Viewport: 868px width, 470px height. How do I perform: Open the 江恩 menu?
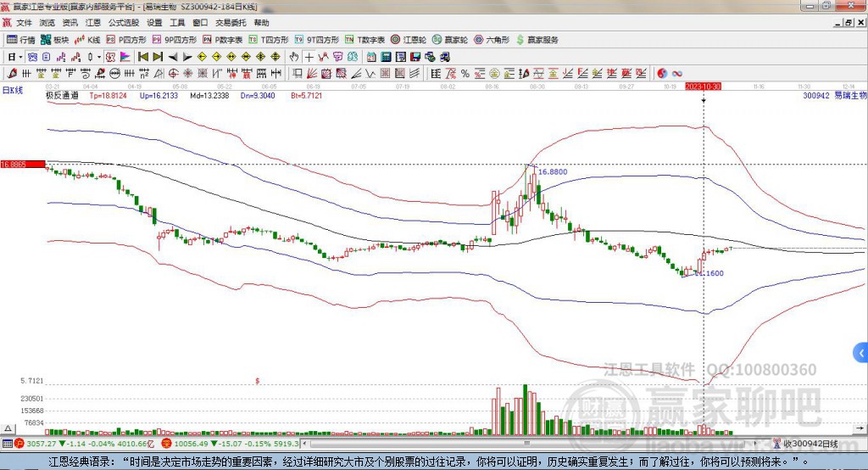coord(93,23)
